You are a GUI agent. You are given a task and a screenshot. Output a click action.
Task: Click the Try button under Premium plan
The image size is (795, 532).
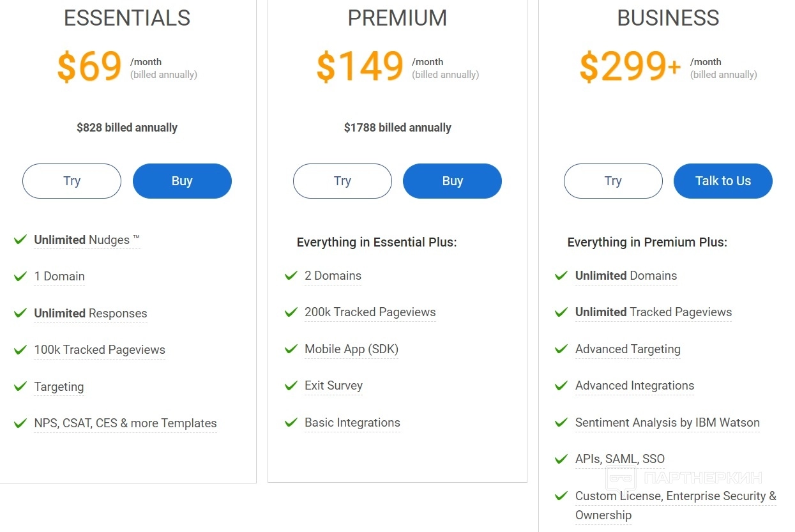(342, 181)
